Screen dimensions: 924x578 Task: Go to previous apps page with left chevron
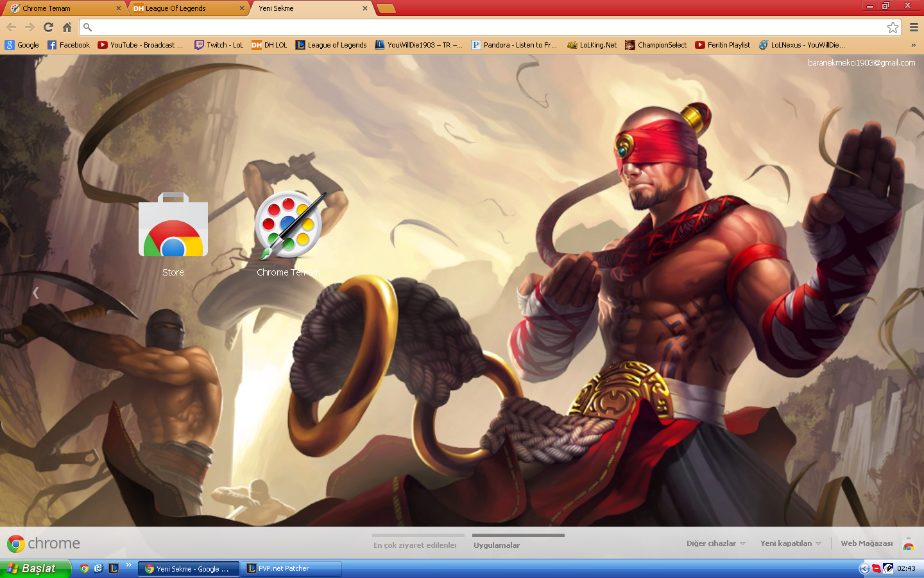point(36,293)
